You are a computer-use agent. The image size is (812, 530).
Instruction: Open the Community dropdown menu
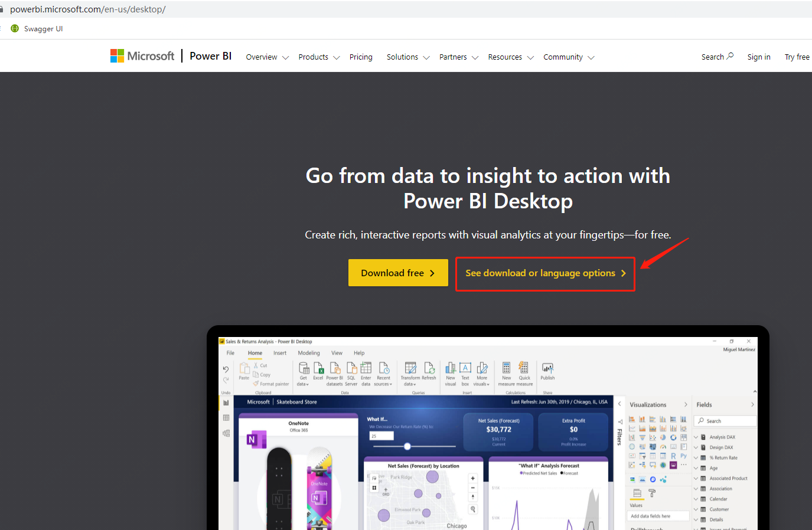pos(569,57)
